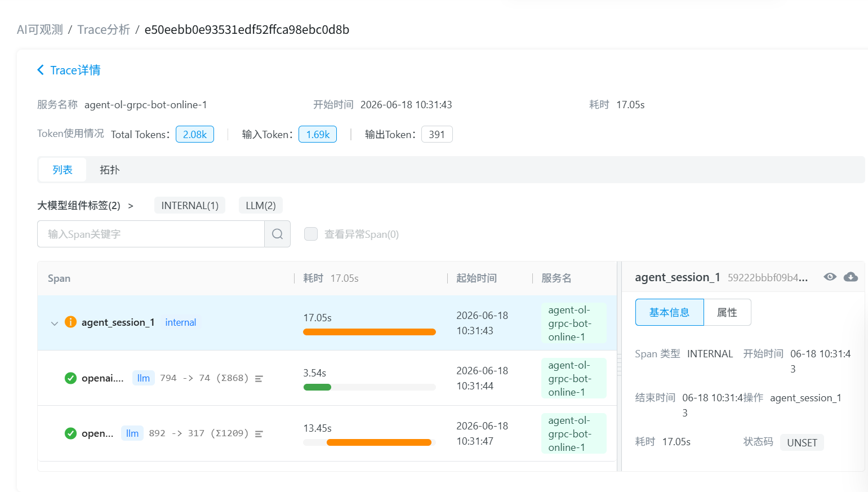The height and width of the screenshot is (492, 868).
Task: Filter by INTERNAL(1) tag
Action: (190, 205)
